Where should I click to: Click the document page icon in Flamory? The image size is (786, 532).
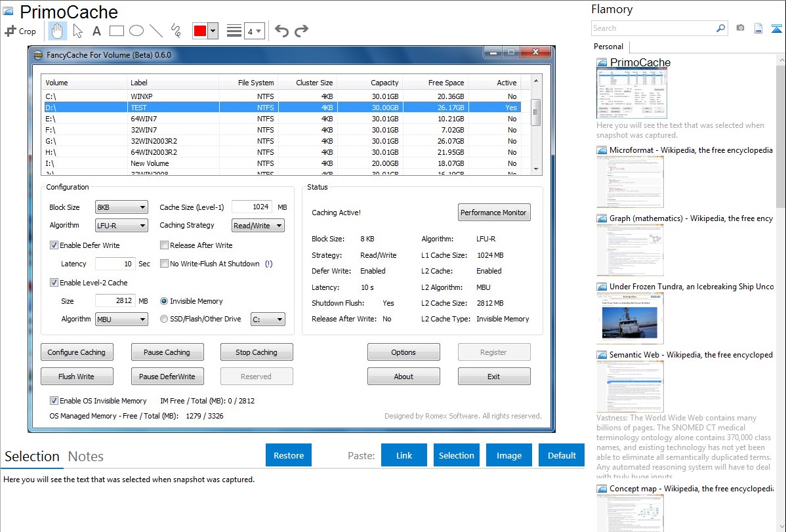[x=758, y=28]
